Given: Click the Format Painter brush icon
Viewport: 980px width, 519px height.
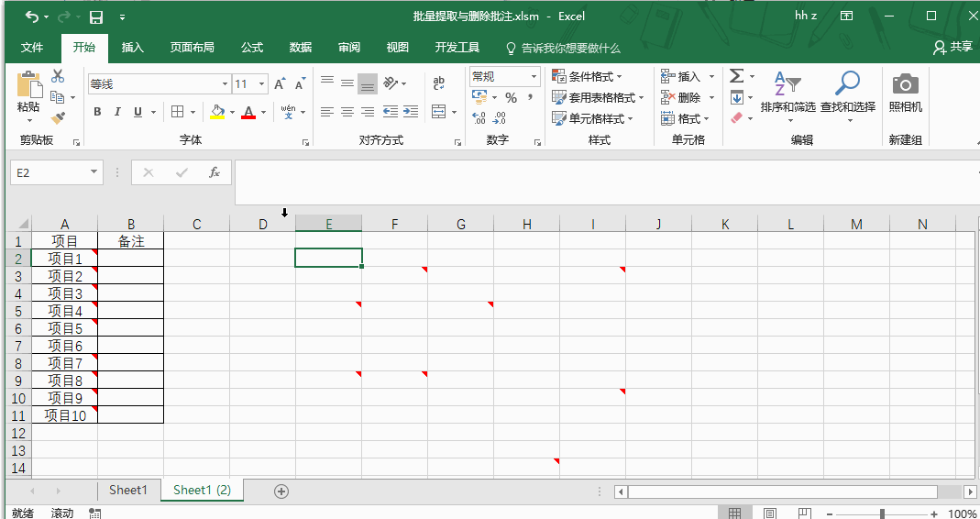Looking at the screenshot, I should [x=58, y=118].
